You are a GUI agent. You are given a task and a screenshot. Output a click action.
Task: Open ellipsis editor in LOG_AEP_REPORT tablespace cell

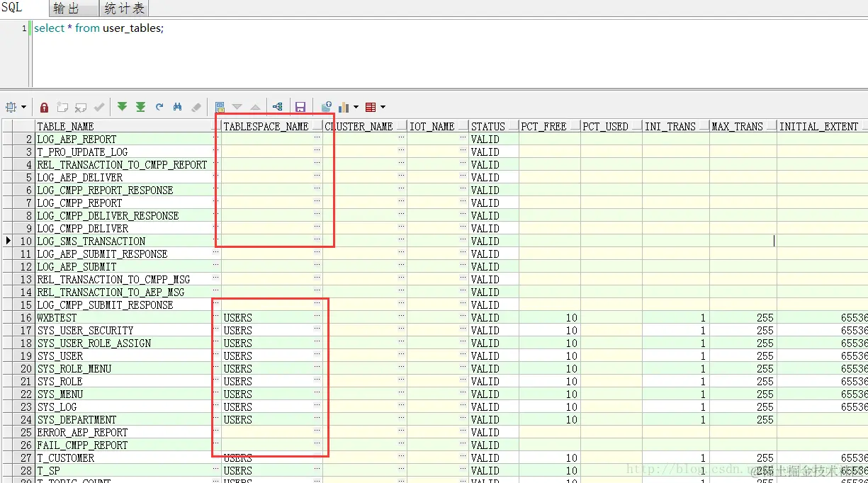click(x=317, y=137)
